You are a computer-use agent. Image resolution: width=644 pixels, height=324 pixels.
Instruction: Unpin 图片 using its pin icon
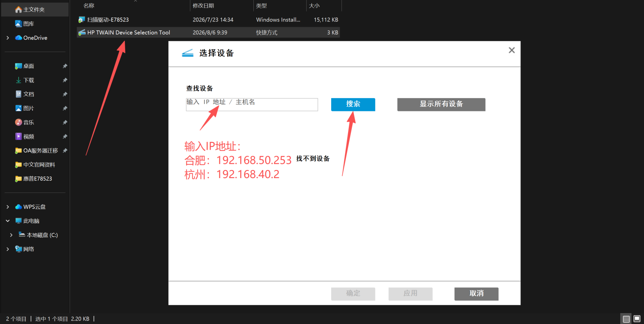(x=65, y=108)
